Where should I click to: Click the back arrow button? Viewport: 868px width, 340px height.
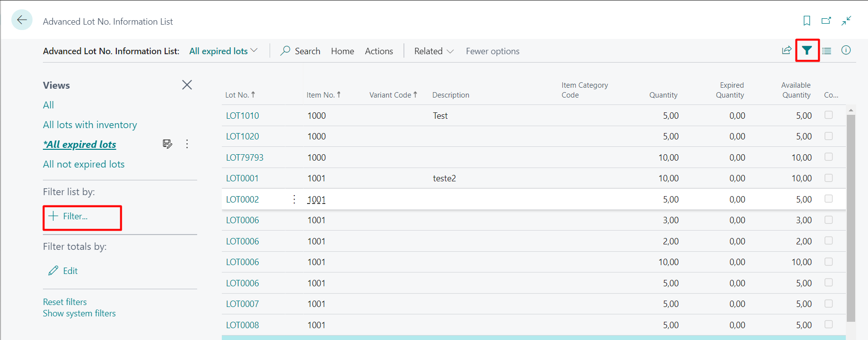22,20
